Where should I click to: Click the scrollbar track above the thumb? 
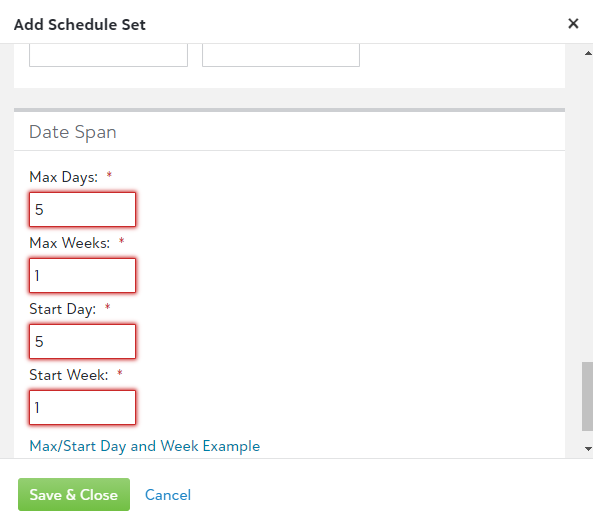click(587, 210)
